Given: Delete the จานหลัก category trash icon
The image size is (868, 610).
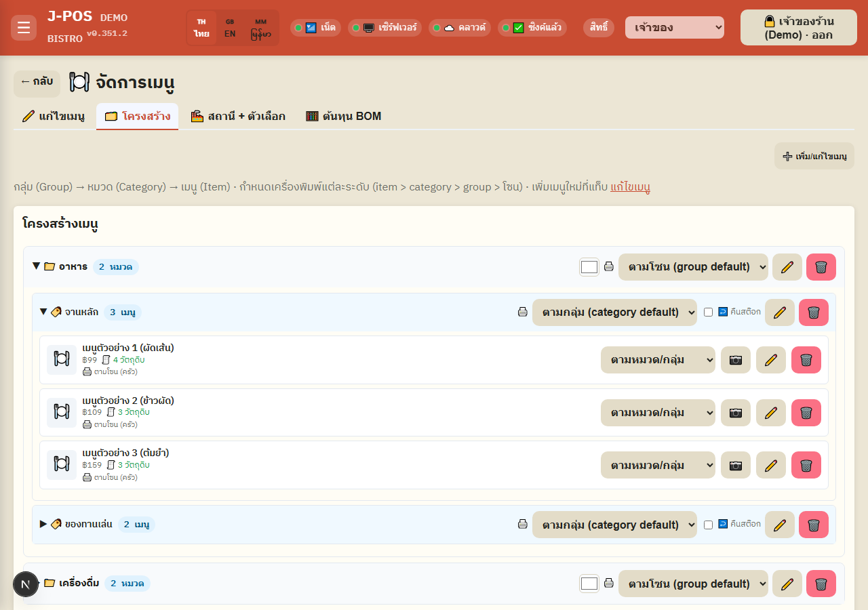Looking at the screenshot, I should pyautogui.click(x=814, y=312).
